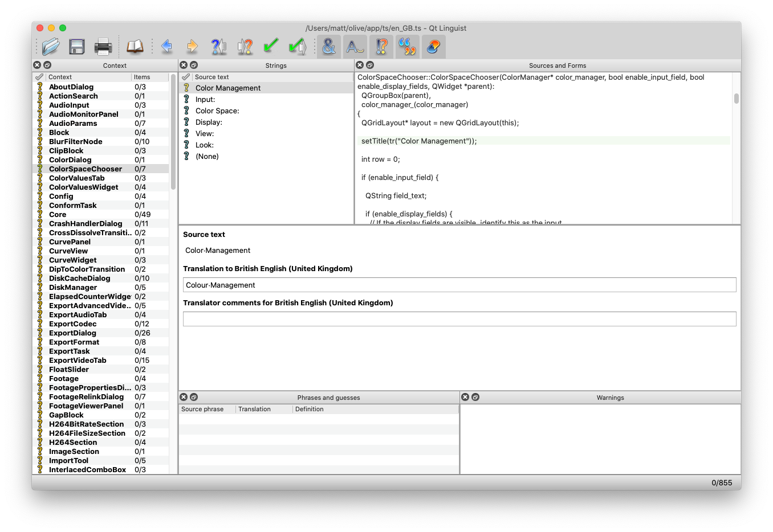Image resolution: width=773 pixels, height=532 pixels.
Task: Go to previous item with the blue arrow
Action: pos(166,46)
